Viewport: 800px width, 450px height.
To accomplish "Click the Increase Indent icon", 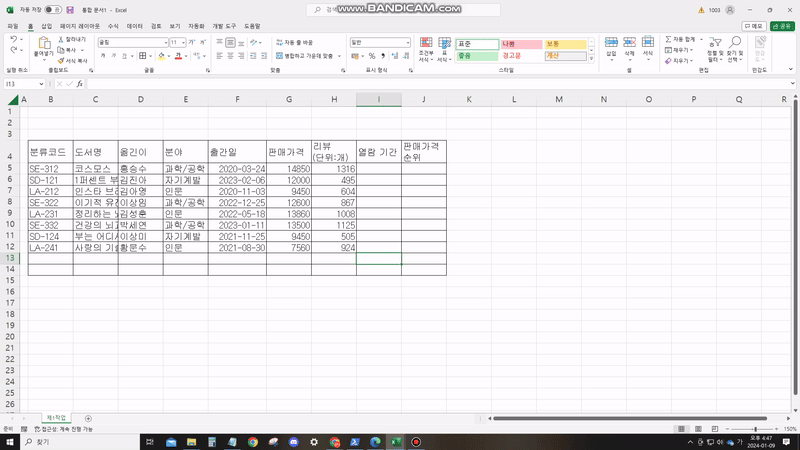I will pos(264,56).
